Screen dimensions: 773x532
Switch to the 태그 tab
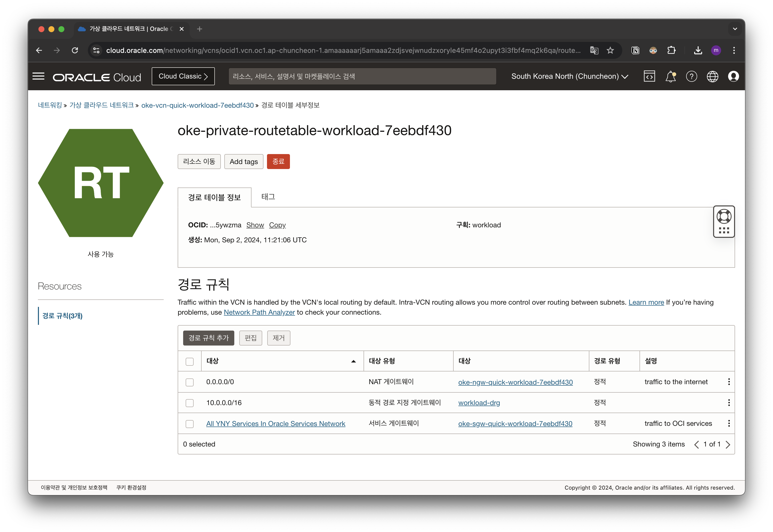tap(268, 197)
